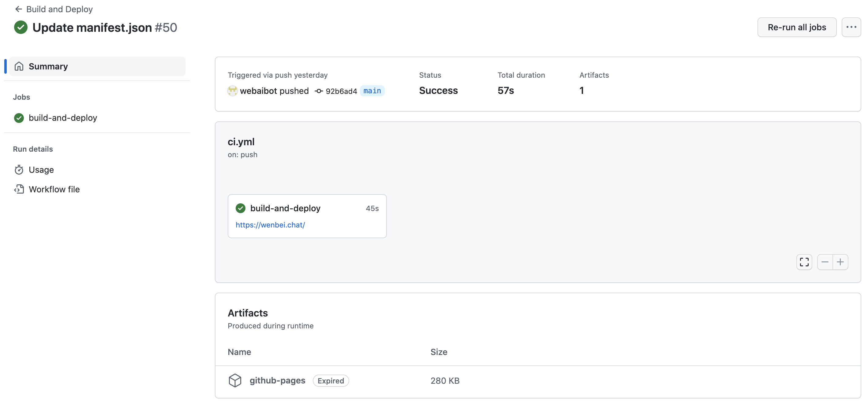Open the https://wenbei.chat/ deployment link
868x403 pixels.
[270, 225]
